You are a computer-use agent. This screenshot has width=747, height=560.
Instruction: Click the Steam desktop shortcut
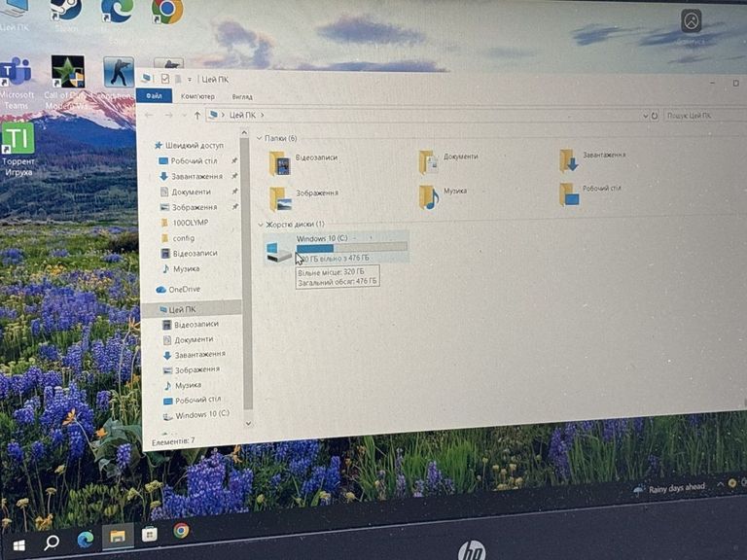[x=66, y=10]
